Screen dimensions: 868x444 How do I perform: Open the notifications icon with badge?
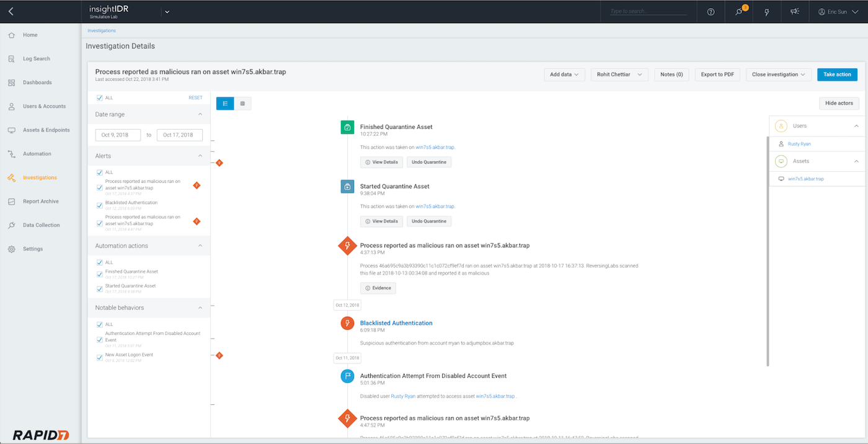coord(739,12)
